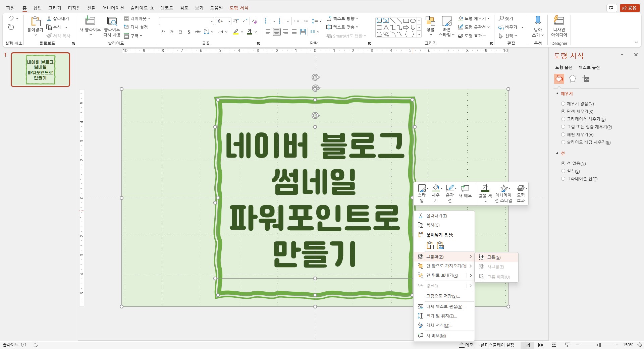
Task: Click the paste as picture option icon
Action: [440, 246]
